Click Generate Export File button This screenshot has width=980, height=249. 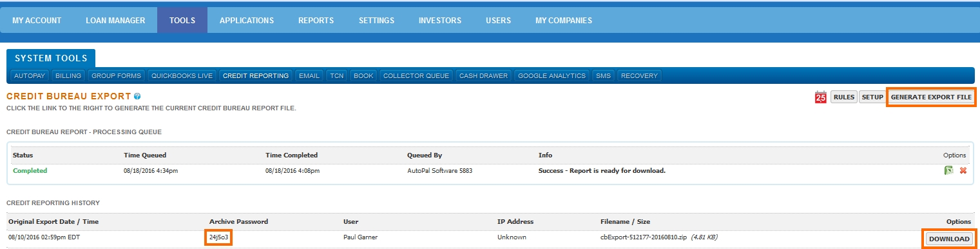[x=931, y=97]
